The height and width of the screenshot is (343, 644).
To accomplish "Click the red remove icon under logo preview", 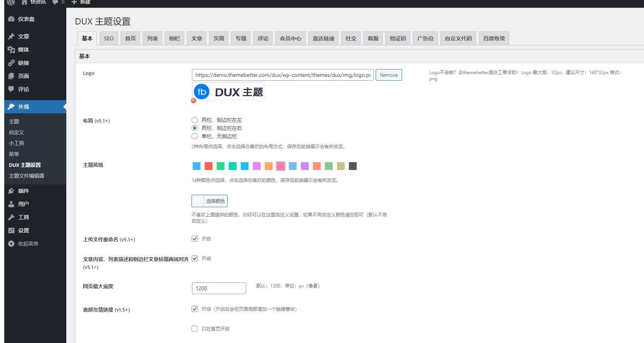I will click(193, 100).
